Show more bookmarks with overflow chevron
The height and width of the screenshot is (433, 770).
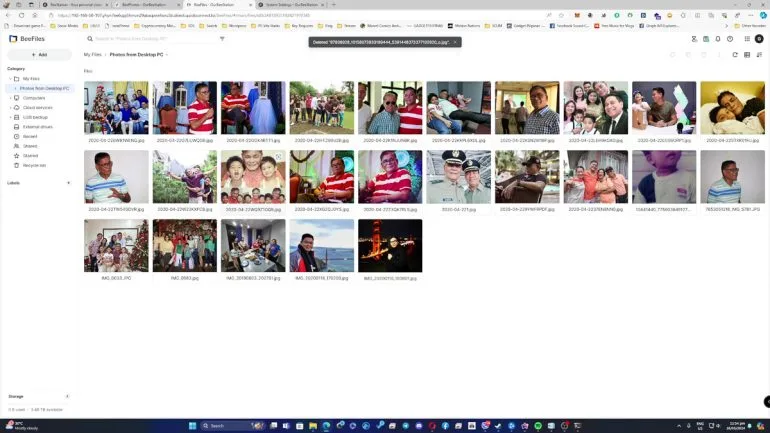pos(726,26)
